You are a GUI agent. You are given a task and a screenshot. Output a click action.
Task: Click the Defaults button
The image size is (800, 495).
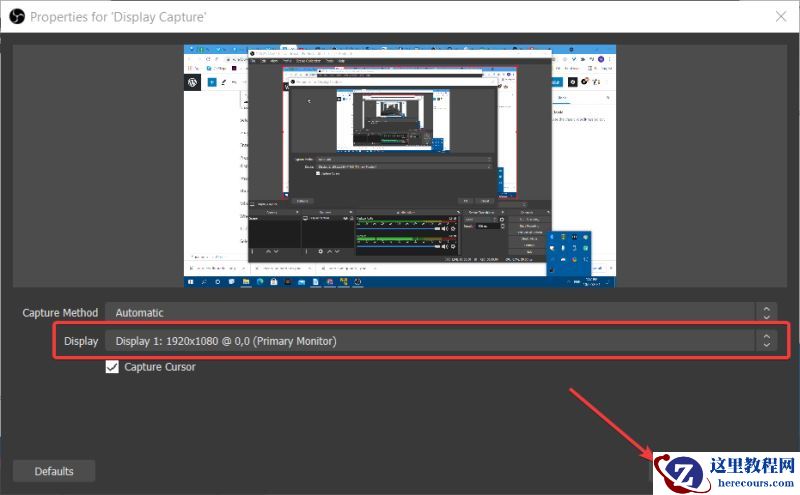coord(54,471)
